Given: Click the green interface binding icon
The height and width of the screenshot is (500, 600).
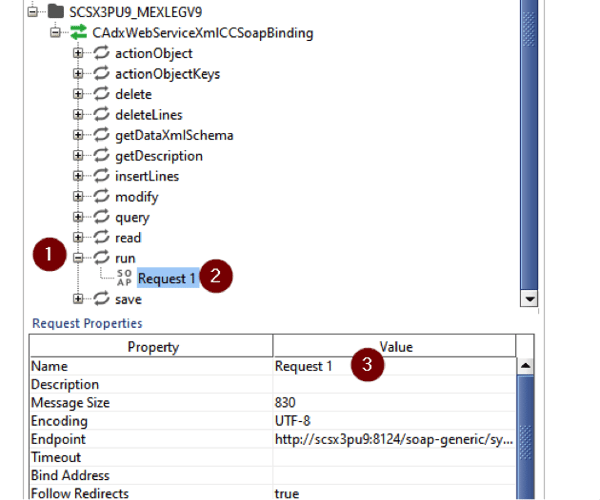Looking at the screenshot, I should [x=78, y=32].
